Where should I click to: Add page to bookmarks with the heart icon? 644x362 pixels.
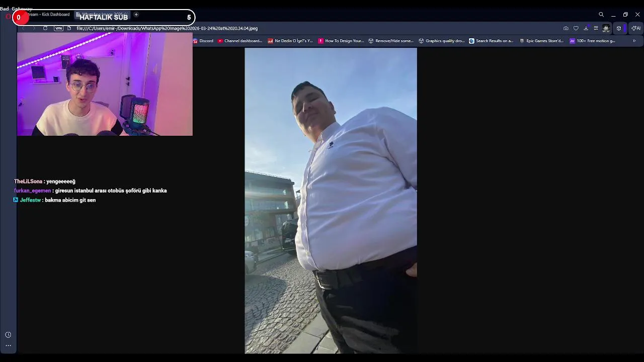(576, 28)
